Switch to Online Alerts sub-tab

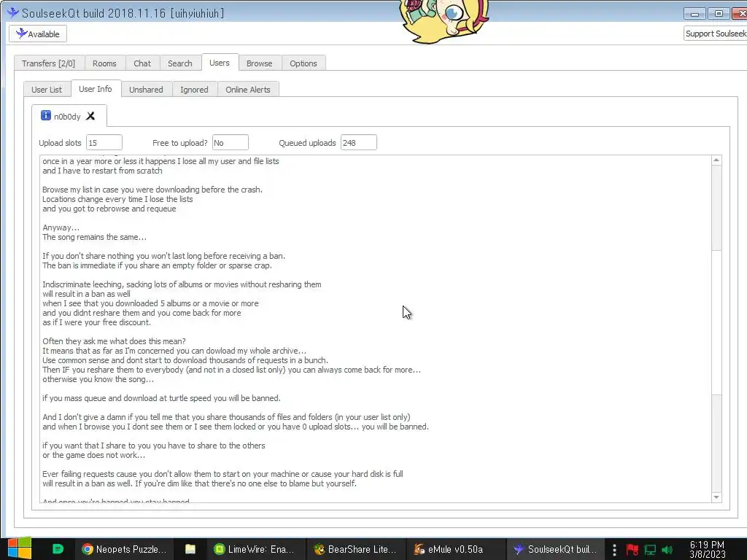tap(248, 90)
